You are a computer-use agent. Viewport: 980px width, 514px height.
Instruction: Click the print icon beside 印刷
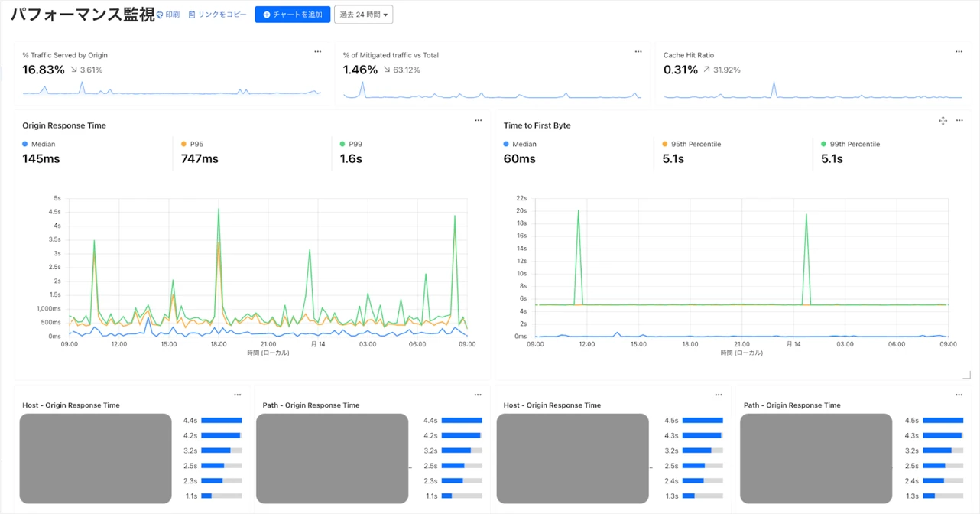[160, 15]
